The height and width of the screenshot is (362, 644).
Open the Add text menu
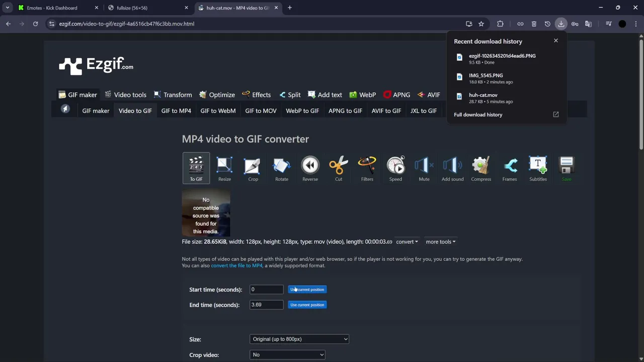[325, 95]
